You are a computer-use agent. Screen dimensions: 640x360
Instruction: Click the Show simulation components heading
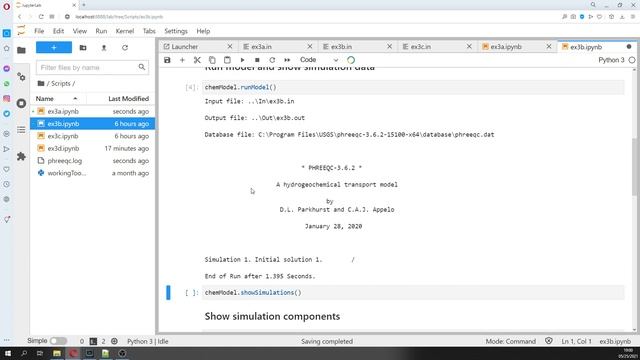tap(272, 316)
